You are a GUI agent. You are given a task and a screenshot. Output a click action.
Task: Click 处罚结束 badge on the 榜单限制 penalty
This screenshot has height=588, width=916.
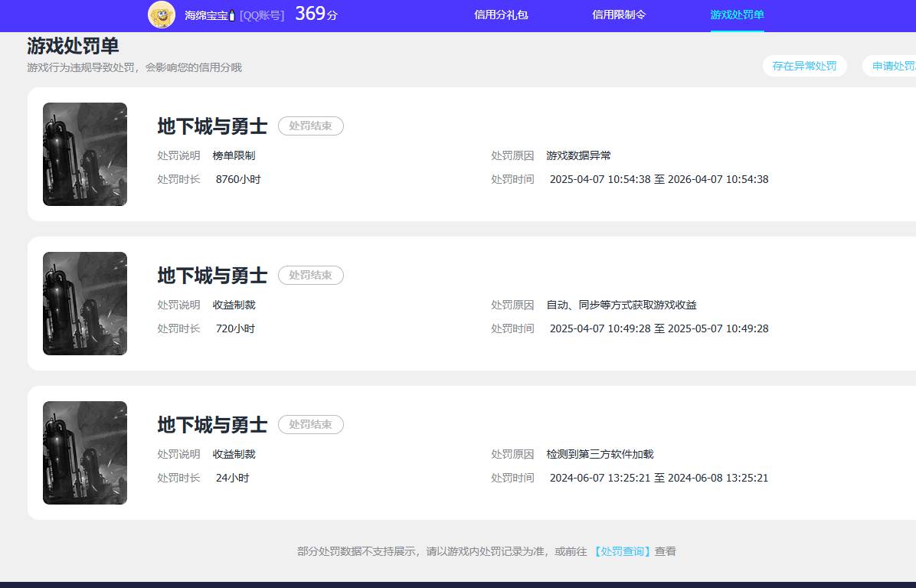[310, 126]
